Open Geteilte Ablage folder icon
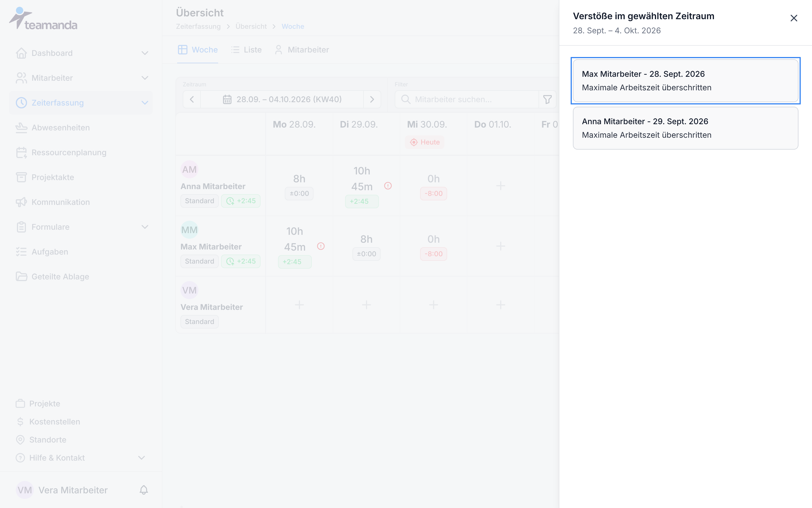812x508 pixels. [x=21, y=277]
